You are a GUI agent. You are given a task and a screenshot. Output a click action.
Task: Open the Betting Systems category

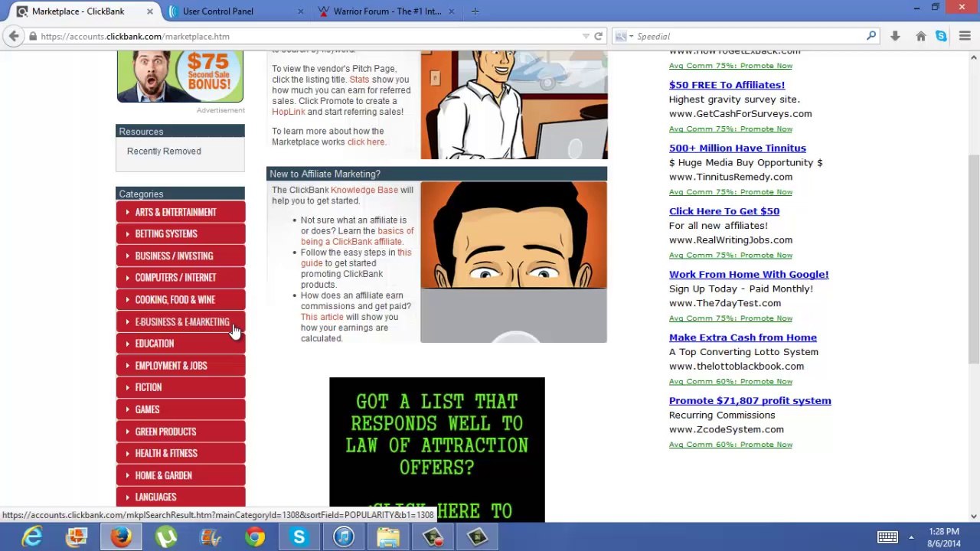pos(181,234)
